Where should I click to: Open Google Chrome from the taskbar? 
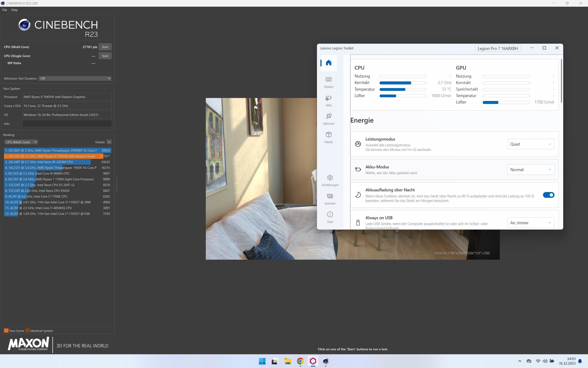(x=300, y=361)
